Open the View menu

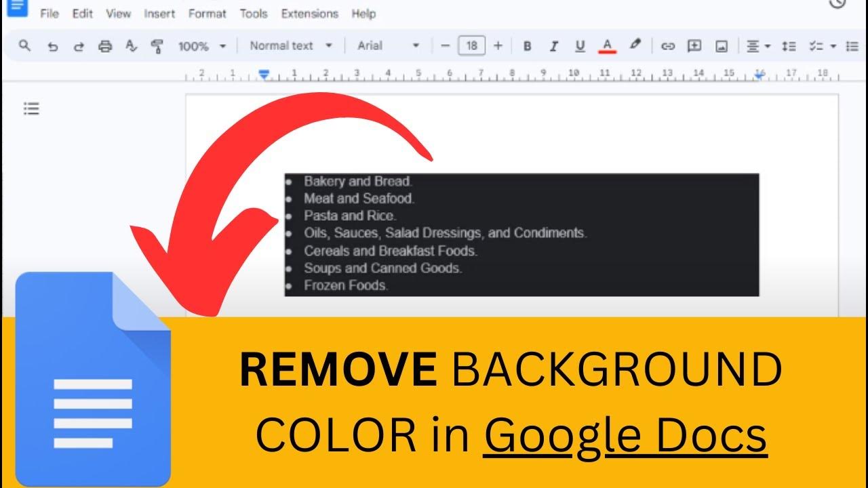(119, 14)
